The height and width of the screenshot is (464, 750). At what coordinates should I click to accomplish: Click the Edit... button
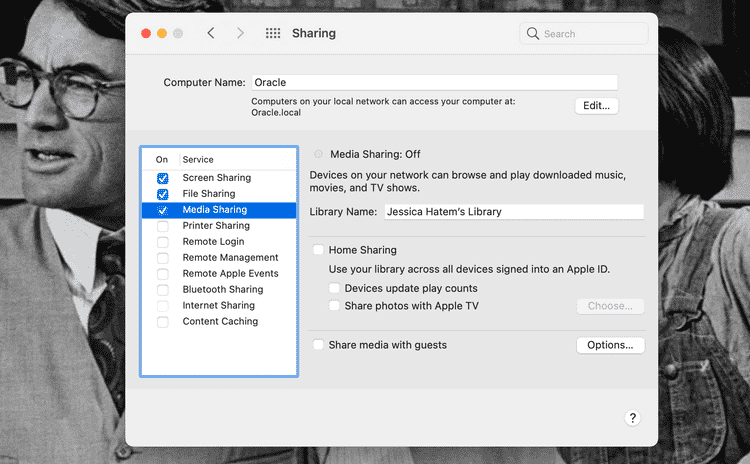click(x=597, y=106)
